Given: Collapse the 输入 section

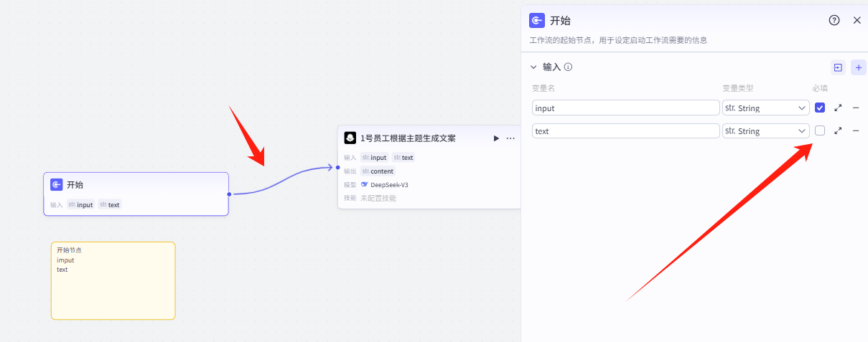Looking at the screenshot, I should click(x=533, y=67).
